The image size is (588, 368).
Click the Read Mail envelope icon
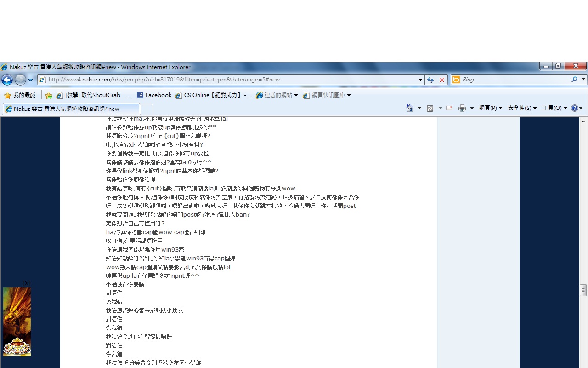449,108
